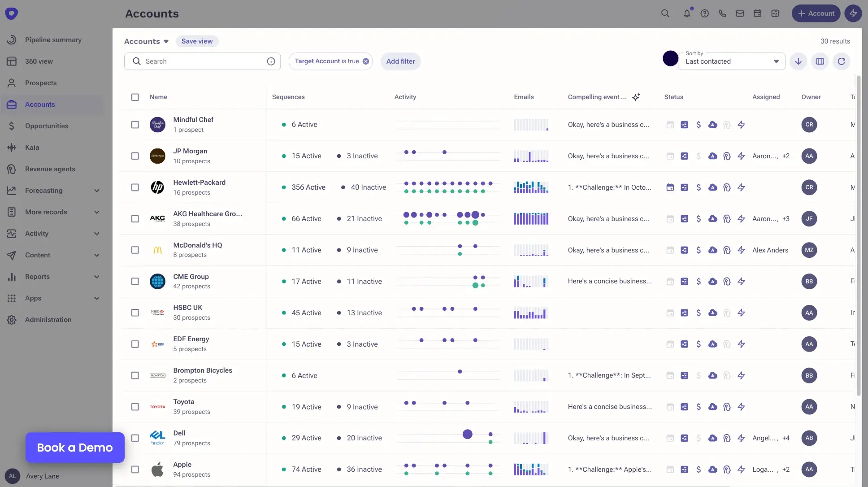868x487 pixels.
Task: Open the phone dialer icon
Action: coord(722,13)
